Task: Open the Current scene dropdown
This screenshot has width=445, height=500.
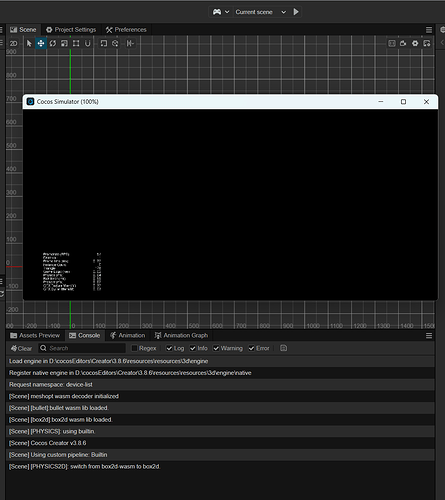Action: tap(261, 12)
